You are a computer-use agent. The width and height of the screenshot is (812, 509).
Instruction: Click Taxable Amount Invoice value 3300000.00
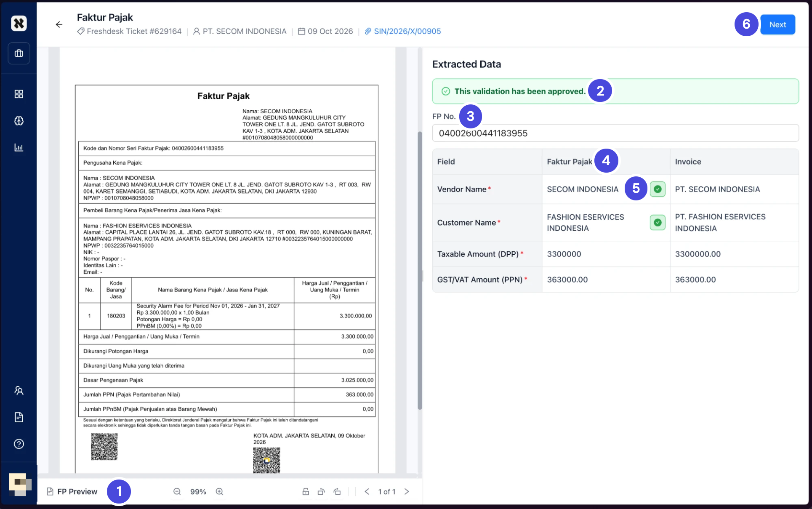(x=698, y=254)
